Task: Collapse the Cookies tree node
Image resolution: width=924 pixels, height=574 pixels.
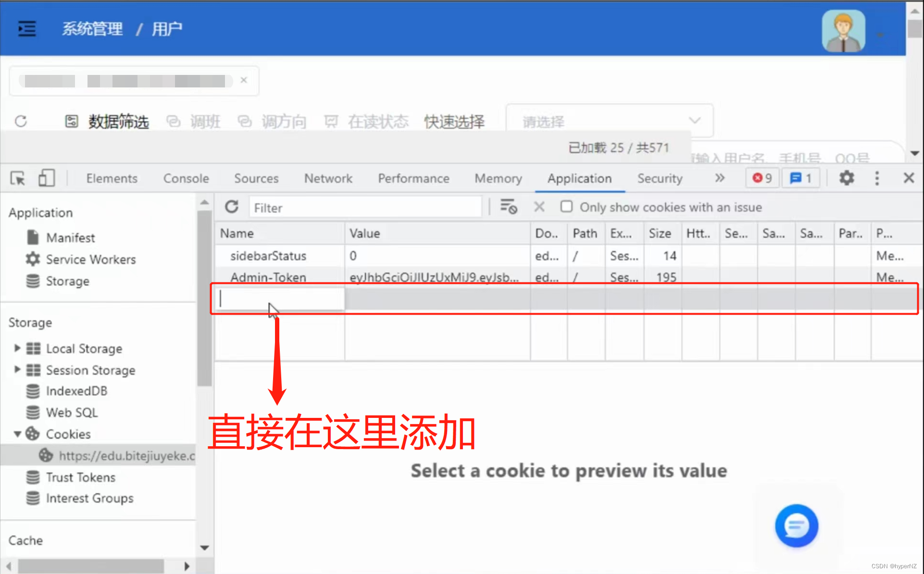Action: click(x=17, y=434)
